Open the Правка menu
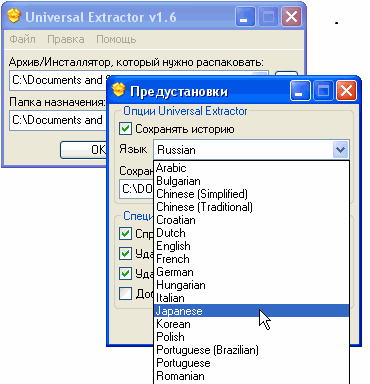 (66, 39)
